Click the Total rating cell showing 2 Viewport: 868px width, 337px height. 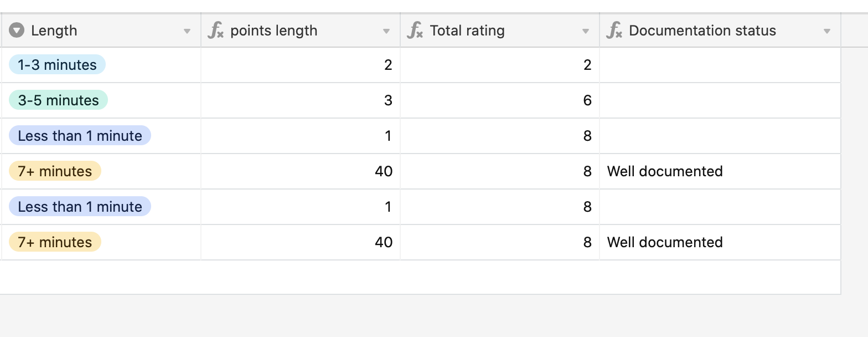(x=500, y=65)
